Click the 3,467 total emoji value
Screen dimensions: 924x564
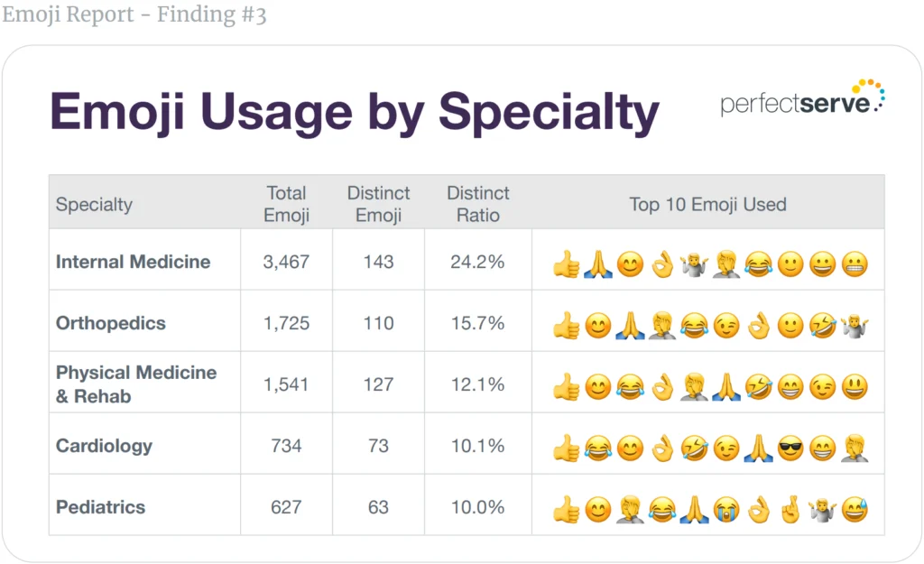pyautogui.click(x=286, y=262)
